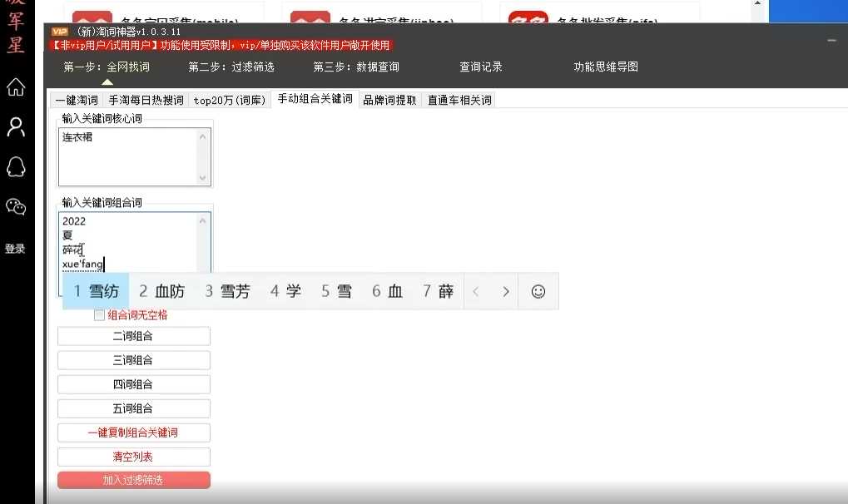Go to next IME candidate page arrow
The image size is (848, 504).
[506, 291]
